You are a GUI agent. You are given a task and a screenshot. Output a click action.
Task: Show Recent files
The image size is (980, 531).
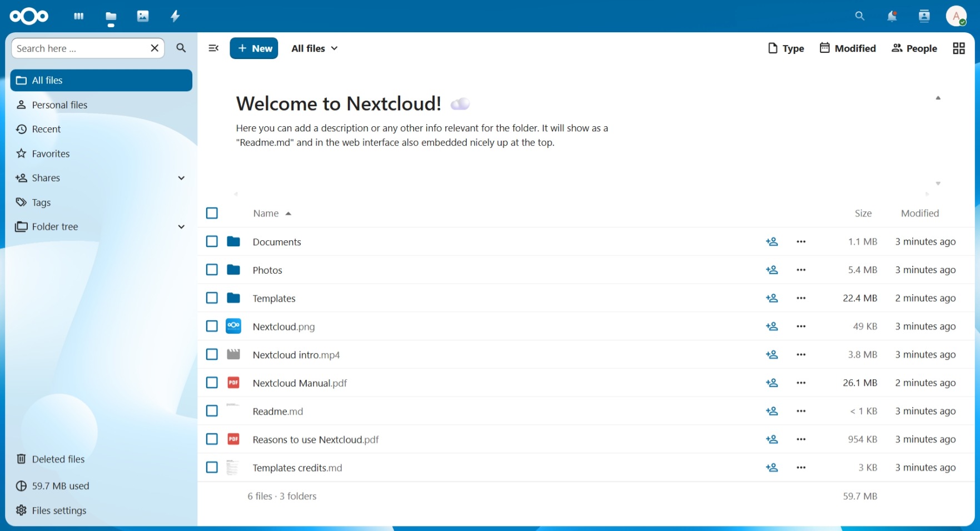pyautogui.click(x=101, y=130)
